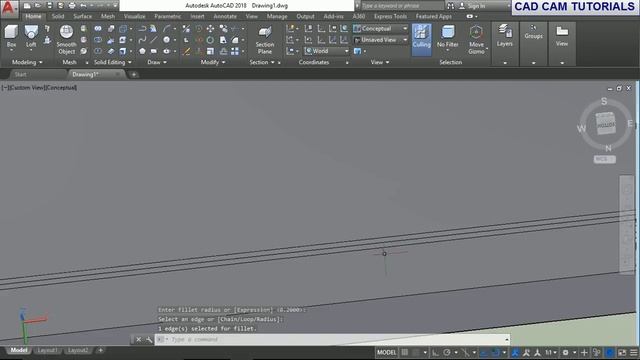Select the Line tool in Draw panel
Image resolution: width=640 pixels, height=360 pixels.
pos(153,40)
